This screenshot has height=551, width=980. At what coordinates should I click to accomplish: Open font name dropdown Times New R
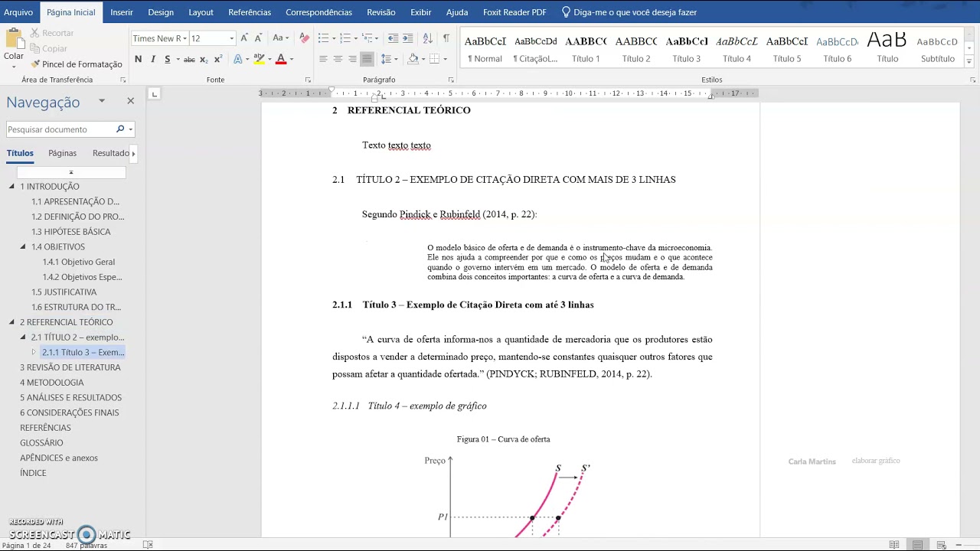pos(185,38)
